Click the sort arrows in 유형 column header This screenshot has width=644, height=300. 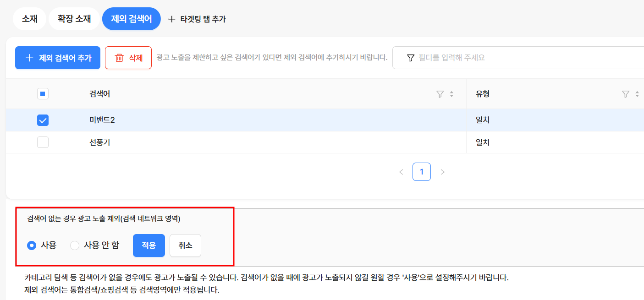point(637,94)
